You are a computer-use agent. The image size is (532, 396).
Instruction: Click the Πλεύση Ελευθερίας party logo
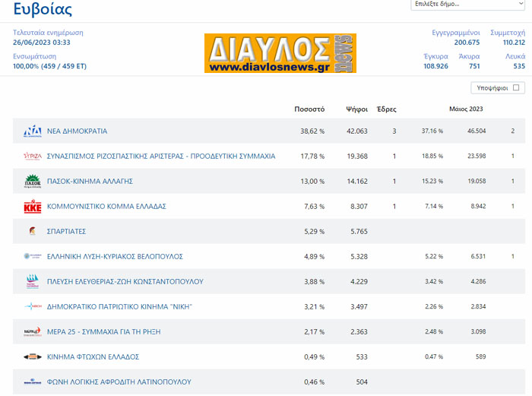pyautogui.click(x=32, y=281)
